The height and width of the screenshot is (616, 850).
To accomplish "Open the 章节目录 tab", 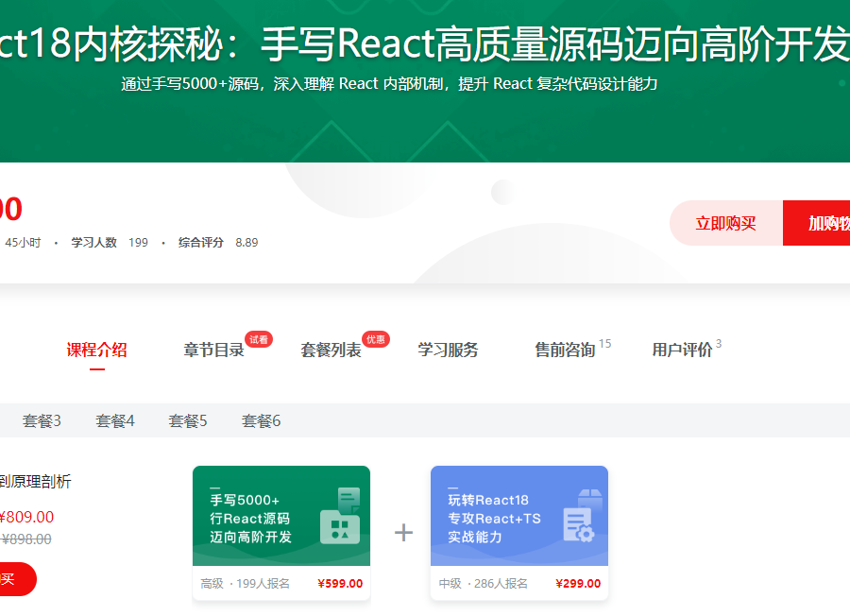I will [x=212, y=350].
